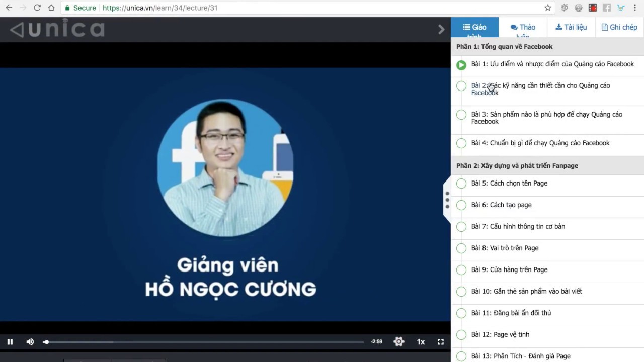Image resolution: width=644 pixels, height=362 pixels.
Task: Click status circle for Bài 4
Action: click(461, 143)
